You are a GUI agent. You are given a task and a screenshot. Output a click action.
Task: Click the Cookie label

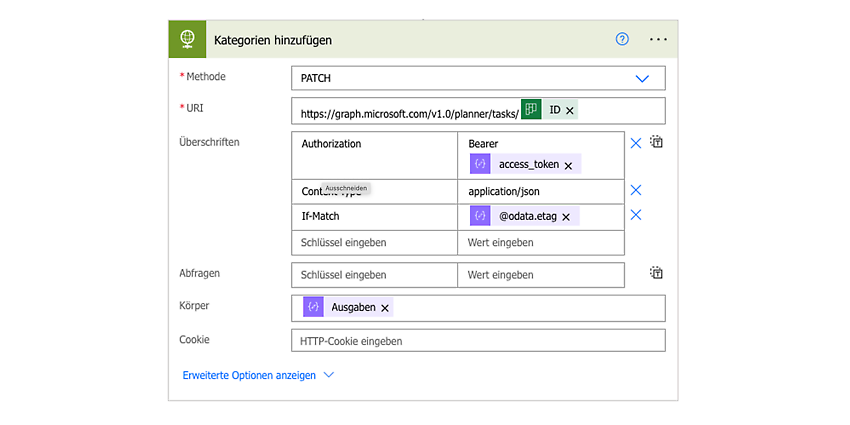[195, 340]
